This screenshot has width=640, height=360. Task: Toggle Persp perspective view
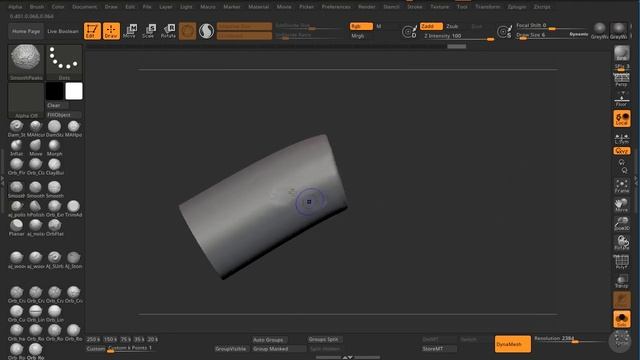[x=622, y=80]
